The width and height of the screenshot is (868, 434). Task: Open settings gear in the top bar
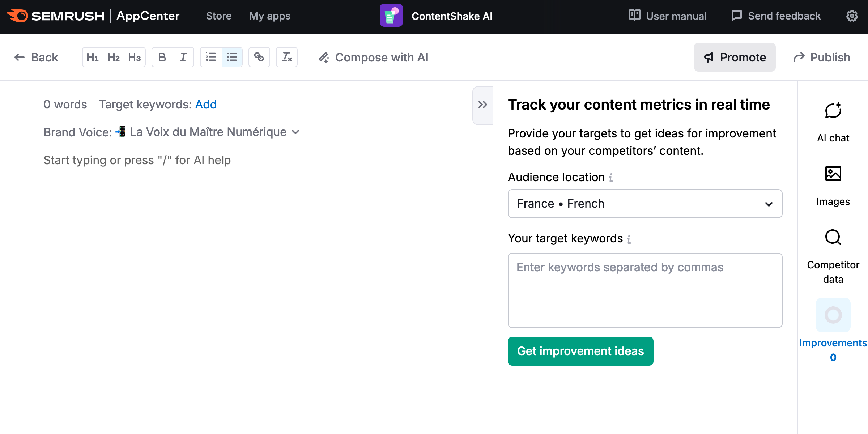pyautogui.click(x=852, y=16)
